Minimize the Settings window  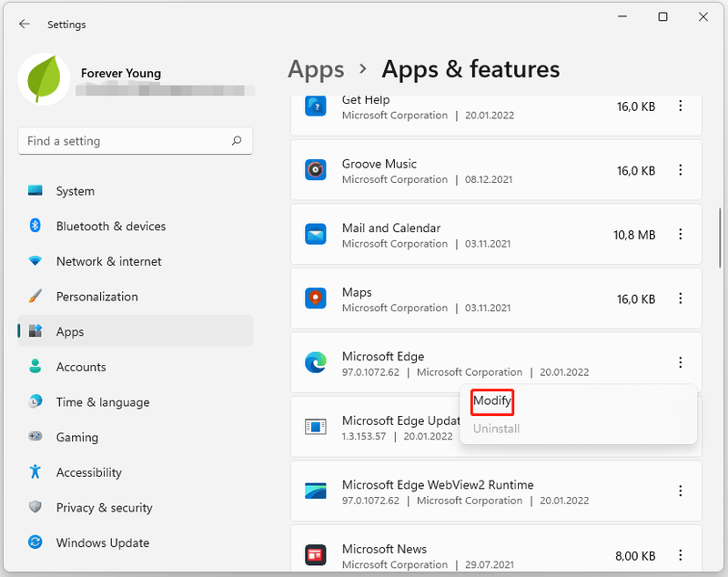pyautogui.click(x=622, y=16)
